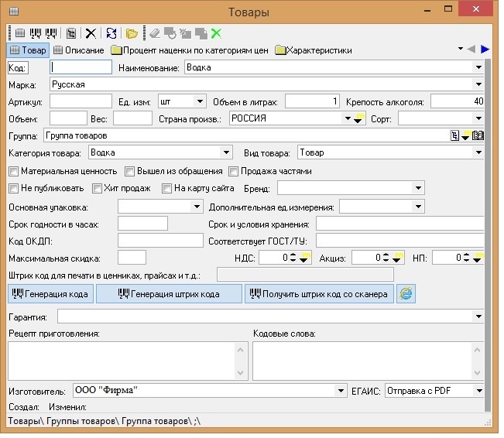Open the Изготовитель dropdown
The height and width of the screenshot is (438, 504).
(x=341, y=391)
